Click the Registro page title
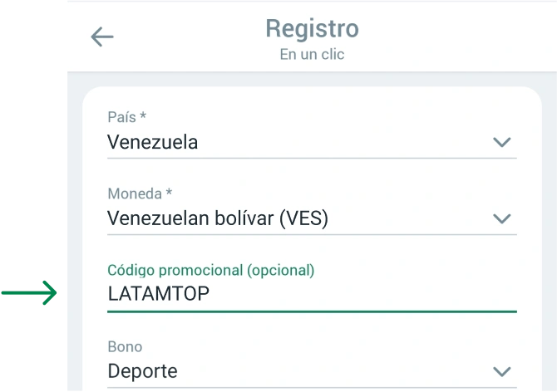The image size is (557, 392). [312, 28]
